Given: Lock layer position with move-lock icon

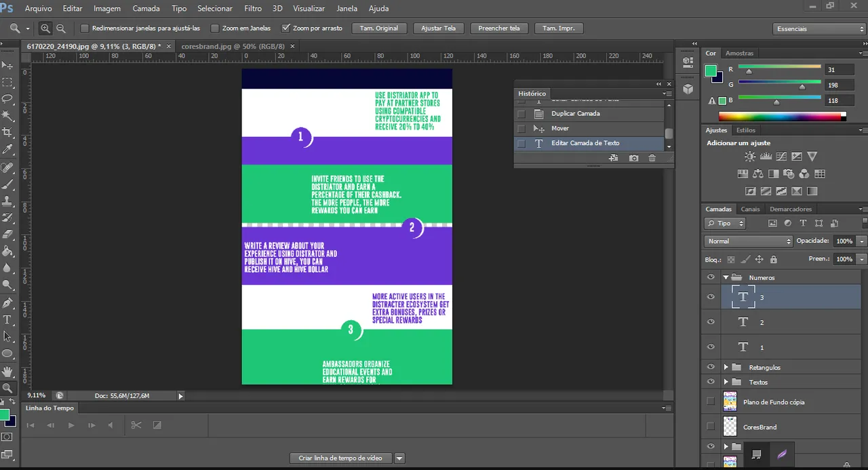Looking at the screenshot, I should (759, 259).
